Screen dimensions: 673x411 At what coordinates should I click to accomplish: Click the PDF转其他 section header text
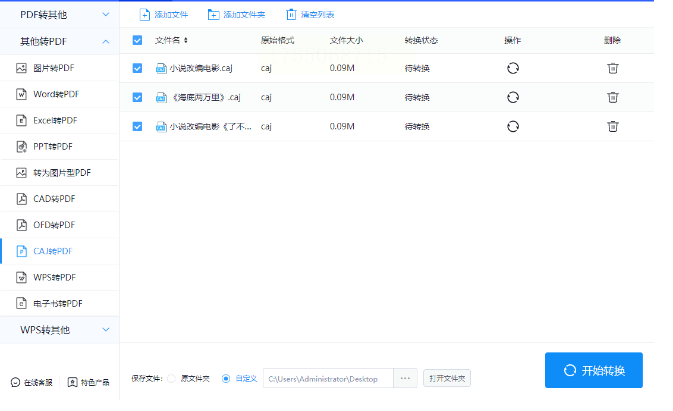point(44,15)
